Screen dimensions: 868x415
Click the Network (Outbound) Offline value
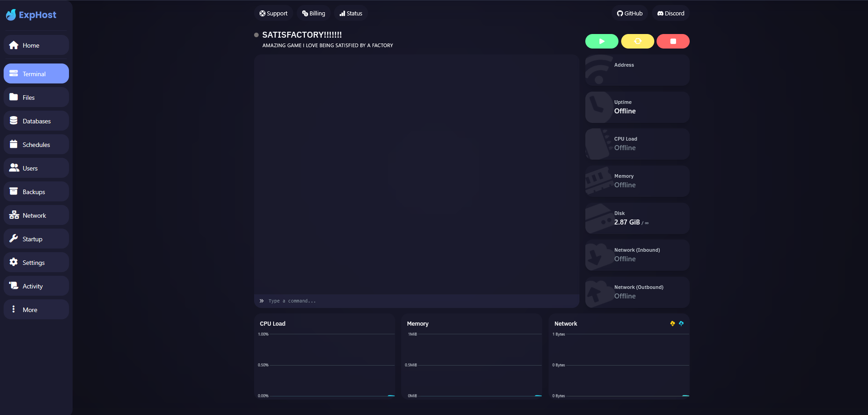click(625, 296)
